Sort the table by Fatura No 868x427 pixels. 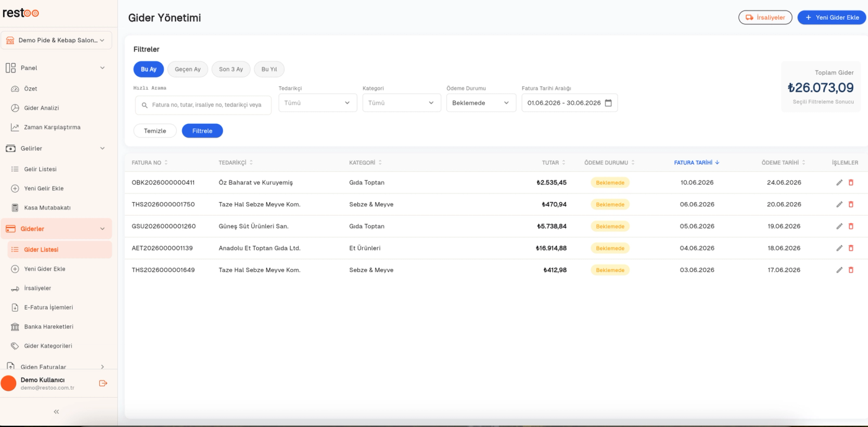coord(149,162)
